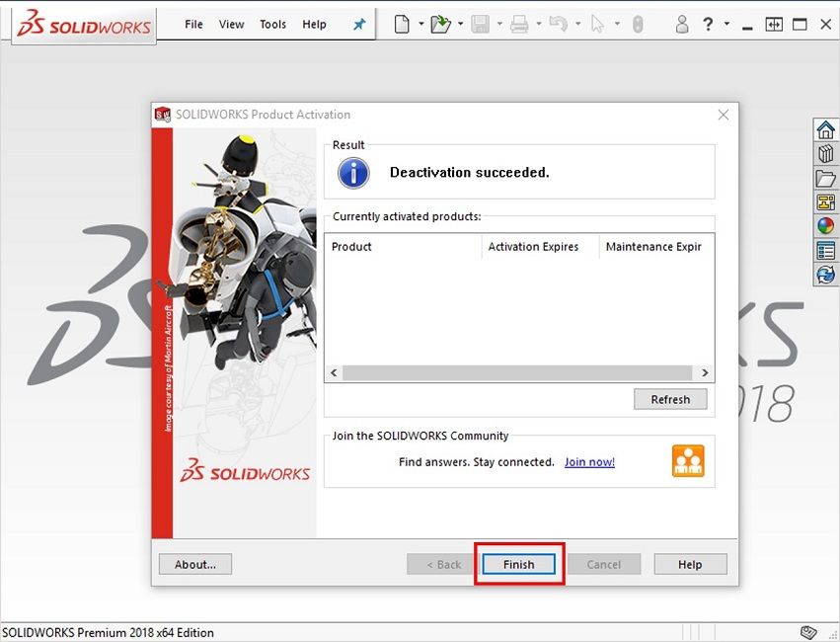
Task: Expand the Open document dropdown arrow
Action: (460, 25)
